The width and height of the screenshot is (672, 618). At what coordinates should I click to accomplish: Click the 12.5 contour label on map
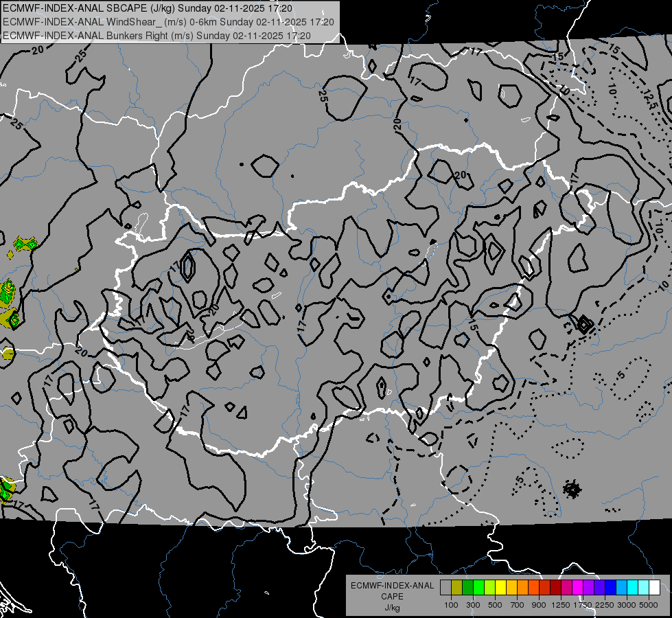650,99
